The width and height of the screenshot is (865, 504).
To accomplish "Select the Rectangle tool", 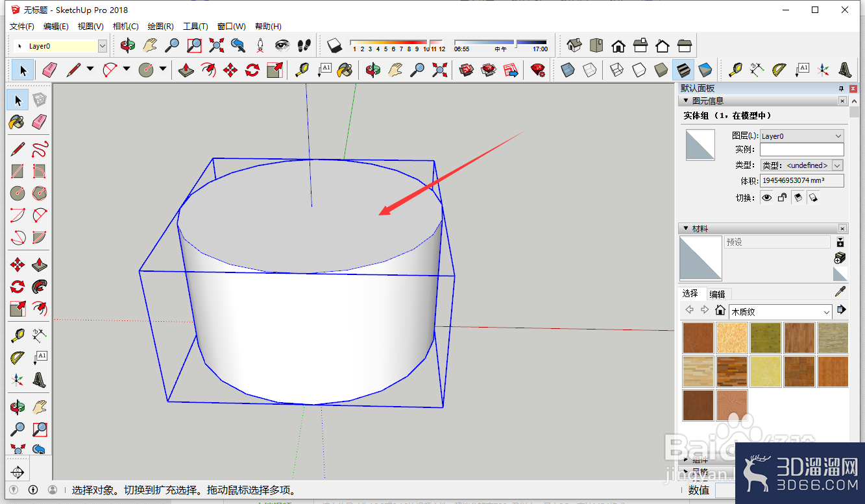I will pos(18,172).
